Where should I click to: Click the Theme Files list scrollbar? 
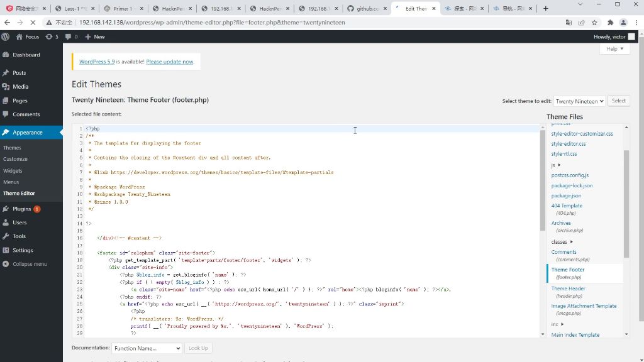(x=626, y=204)
